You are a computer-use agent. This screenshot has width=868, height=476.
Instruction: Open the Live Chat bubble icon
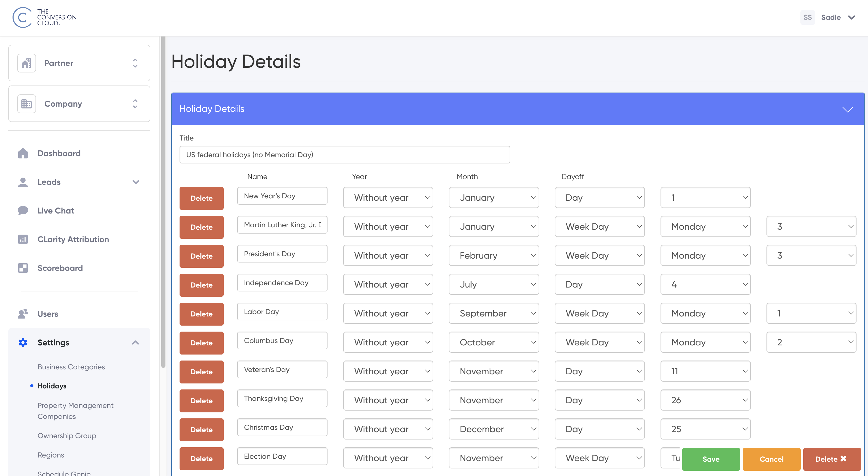tap(23, 210)
